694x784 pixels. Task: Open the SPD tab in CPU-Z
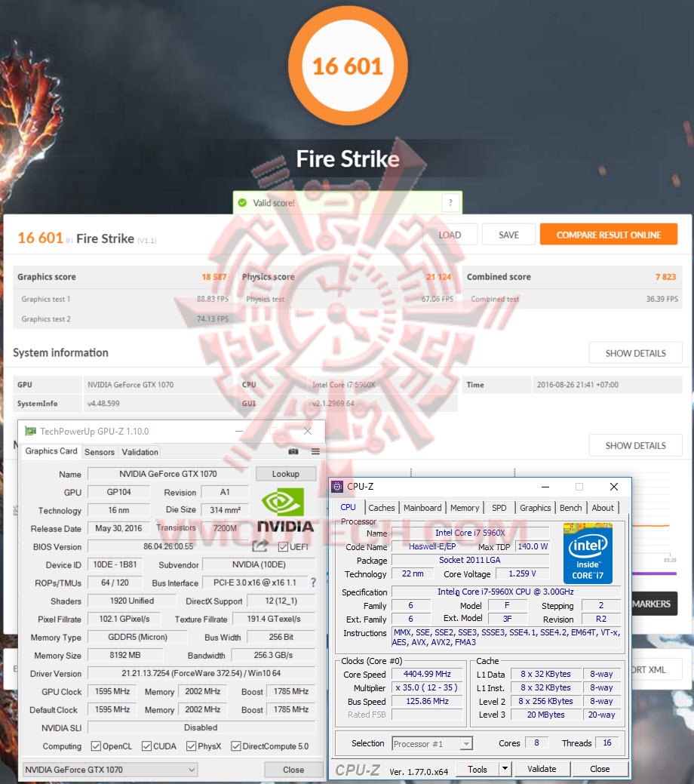499,508
